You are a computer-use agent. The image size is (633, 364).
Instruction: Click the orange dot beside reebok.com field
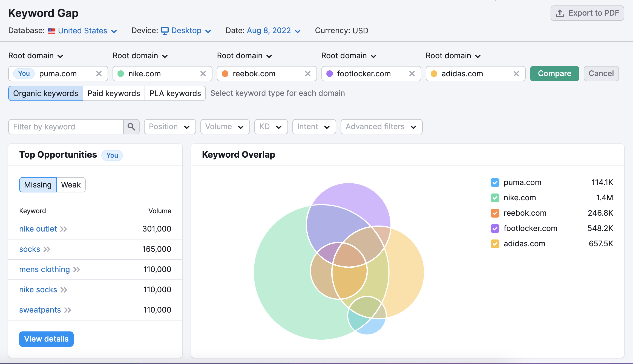225,74
